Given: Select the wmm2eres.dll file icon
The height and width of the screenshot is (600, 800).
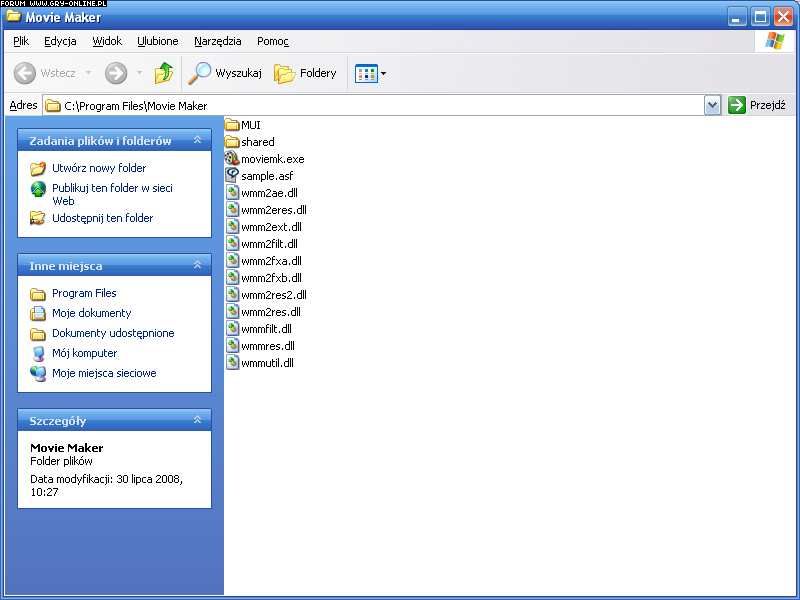Looking at the screenshot, I should pos(232,210).
